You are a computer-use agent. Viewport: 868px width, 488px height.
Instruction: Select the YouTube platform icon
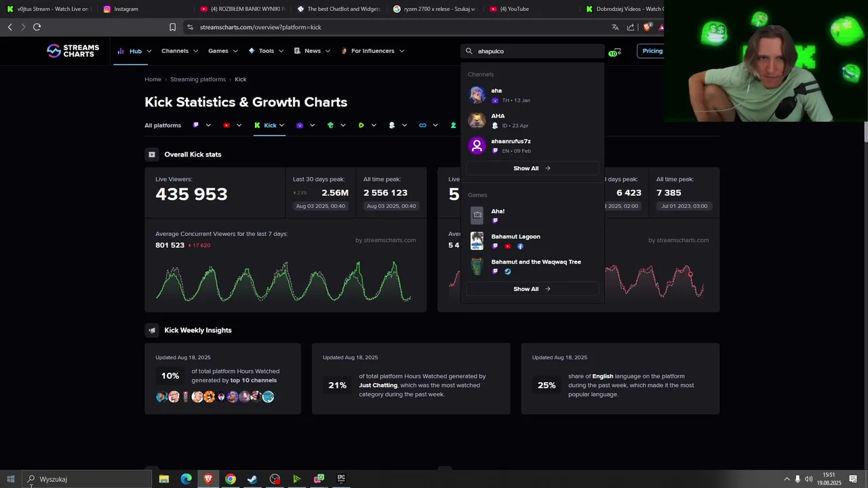pyautogui.click(x=226, y=125)
